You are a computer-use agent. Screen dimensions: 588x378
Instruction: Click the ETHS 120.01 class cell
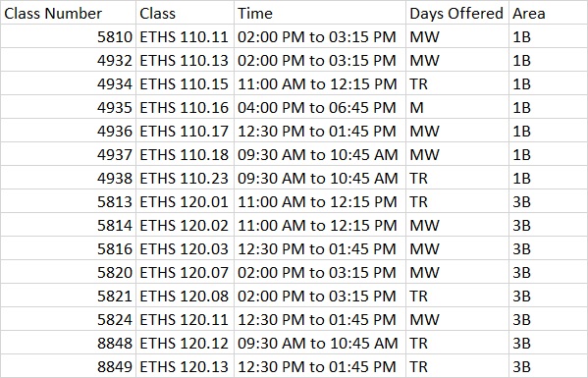185,201
